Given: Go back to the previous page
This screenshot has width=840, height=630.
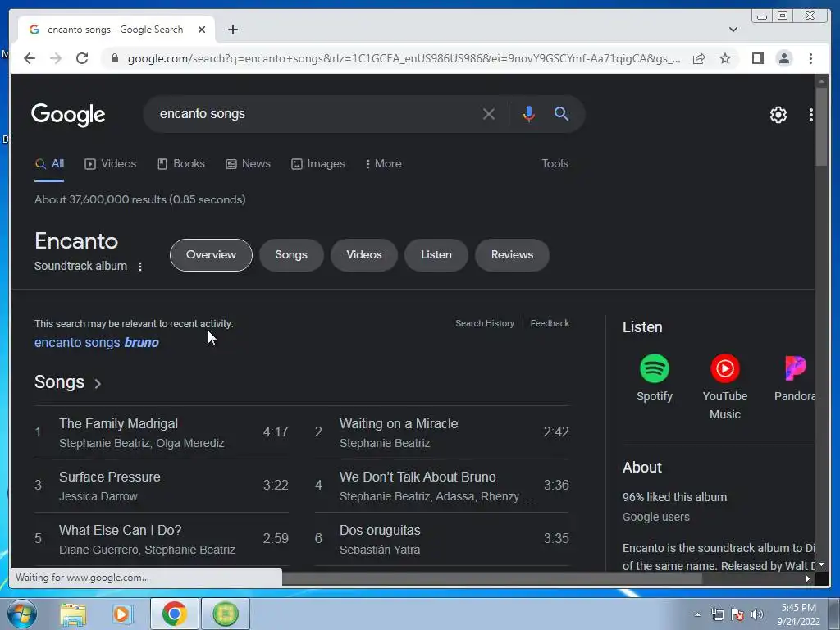Looking at the screenshot, I should point(30,58).
